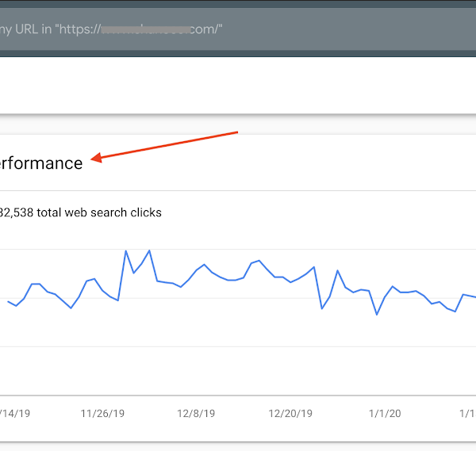Image resolution: width=476 pixels, height=451 pixels.
Task: Click the red arrow's tail end
Action: (236, 133)
